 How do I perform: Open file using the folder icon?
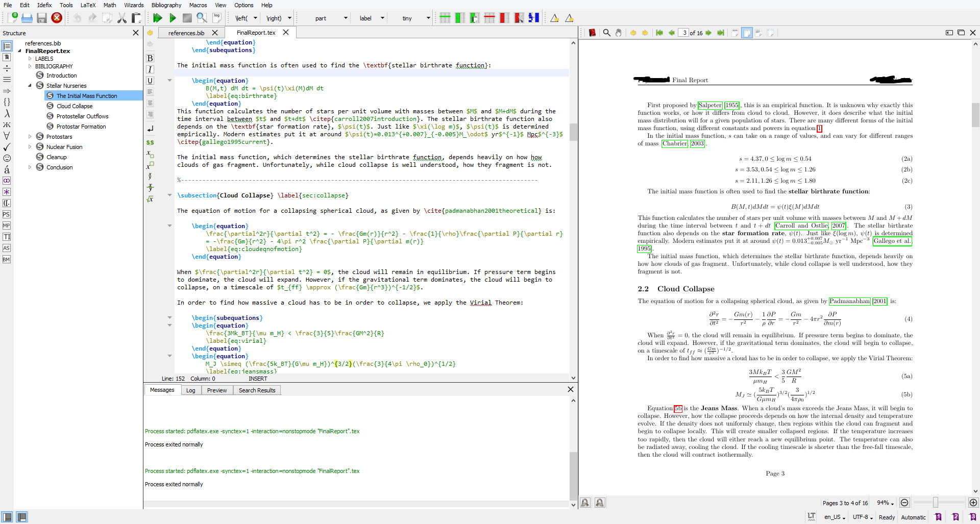(27, 18)
